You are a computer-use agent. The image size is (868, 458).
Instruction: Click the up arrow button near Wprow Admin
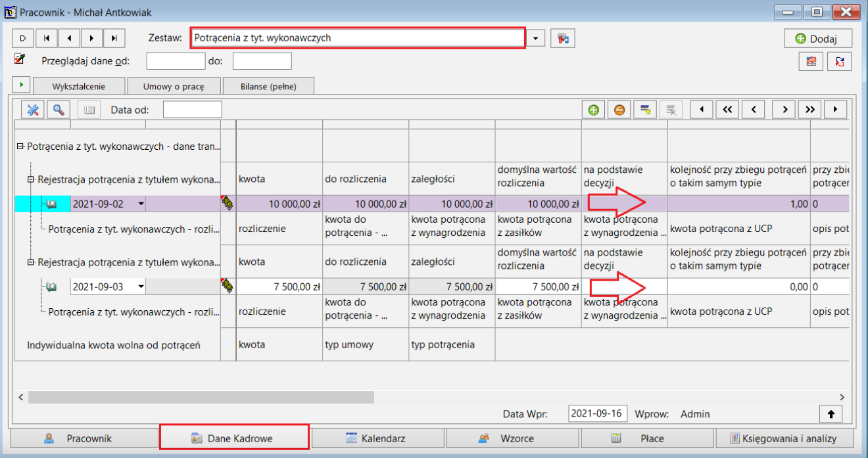pos(831,414)
